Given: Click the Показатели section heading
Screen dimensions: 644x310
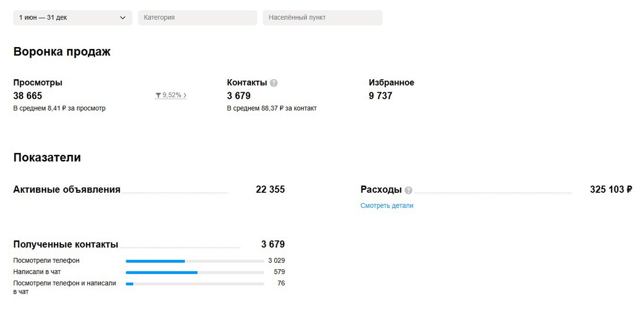Looking at the screenshot, I should click(47, 158).
